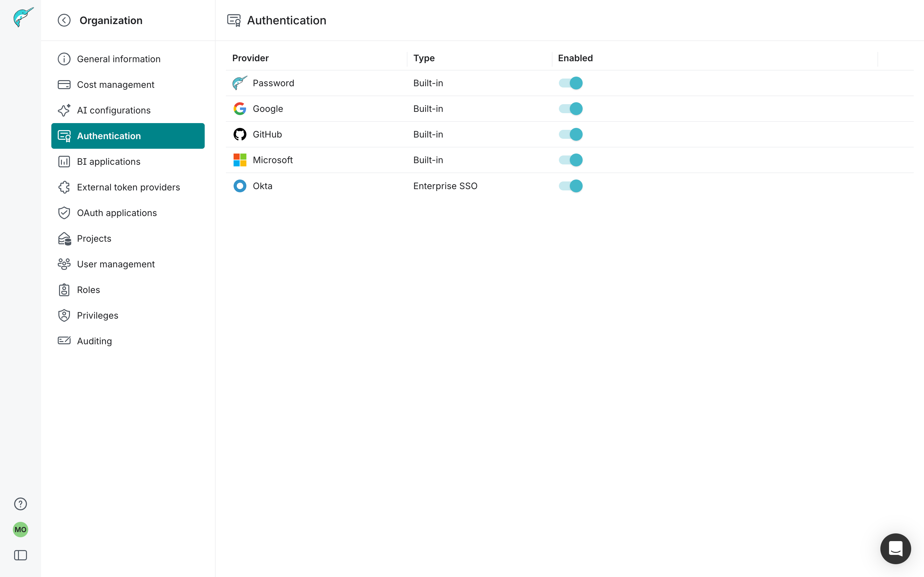Open the help question-mark button

20,504
